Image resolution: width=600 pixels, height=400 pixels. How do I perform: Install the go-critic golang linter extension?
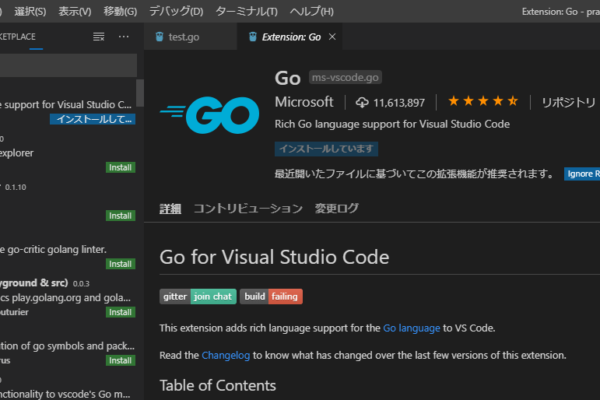pyautogui.click(x=121, y=264)
